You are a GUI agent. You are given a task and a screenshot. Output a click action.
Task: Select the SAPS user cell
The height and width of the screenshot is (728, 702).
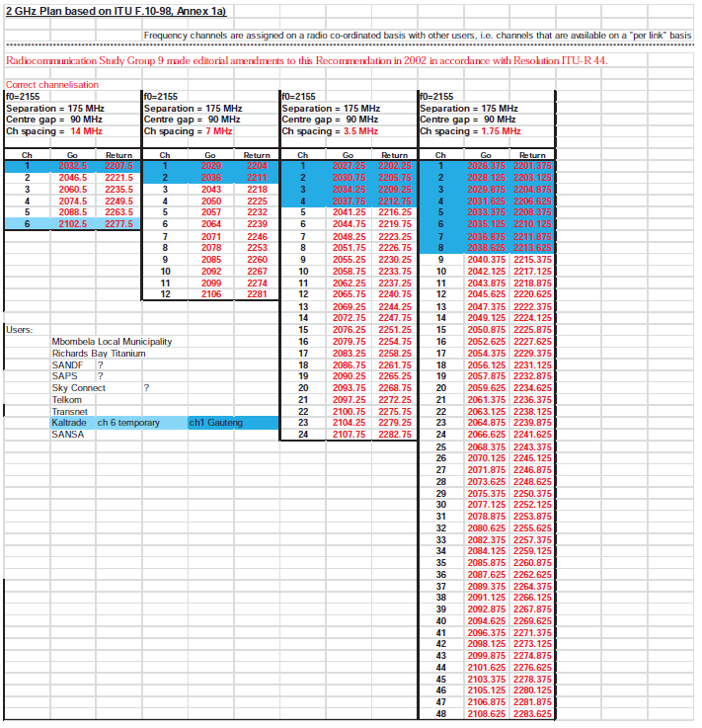pos(64,376)
